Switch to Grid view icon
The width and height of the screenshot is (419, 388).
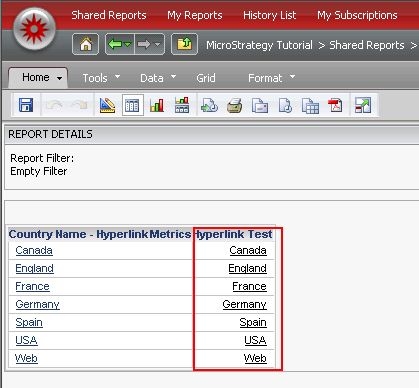(x=133, y=105)
